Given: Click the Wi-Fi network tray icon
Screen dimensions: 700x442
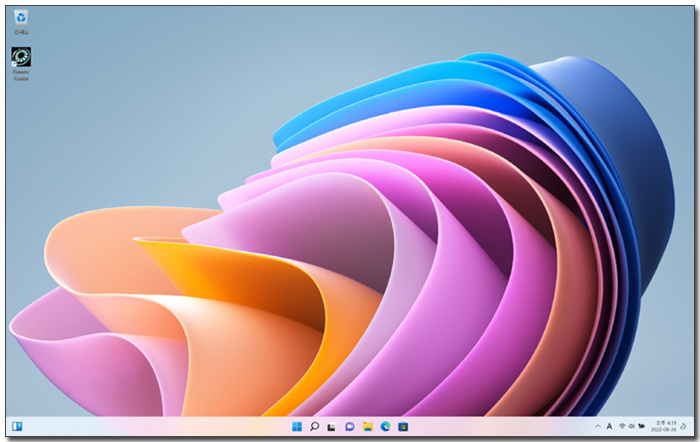Looking at the screenshot, I should (x=621, y=427).
